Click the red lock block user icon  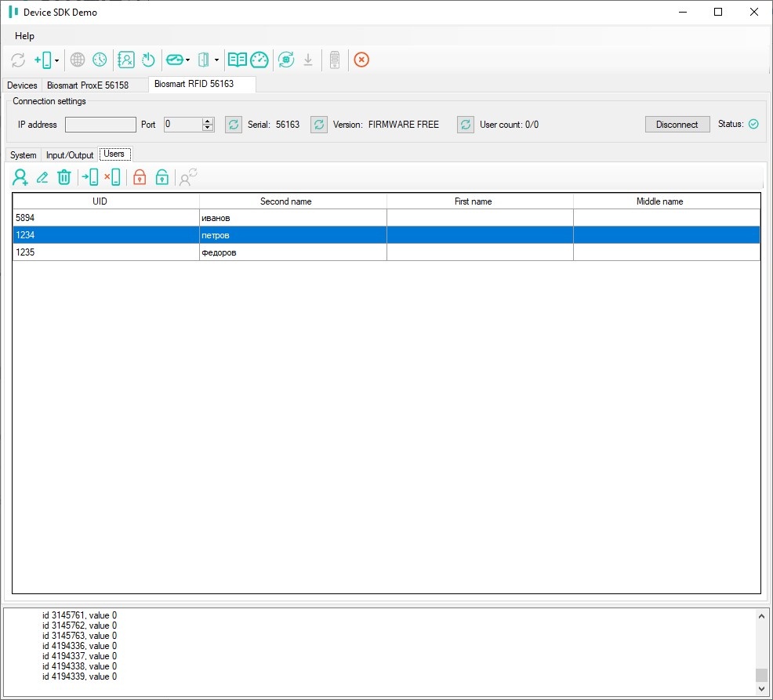point(140,177)
